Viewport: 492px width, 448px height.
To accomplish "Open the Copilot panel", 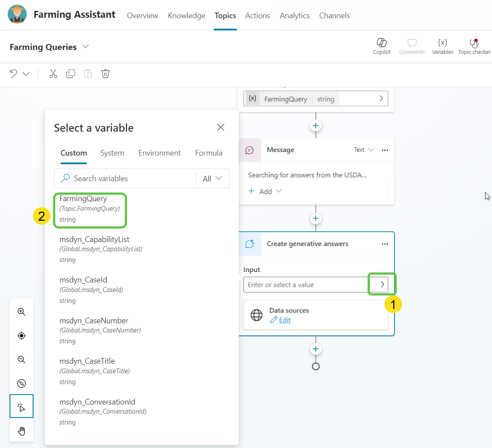I will coord(382,46).
